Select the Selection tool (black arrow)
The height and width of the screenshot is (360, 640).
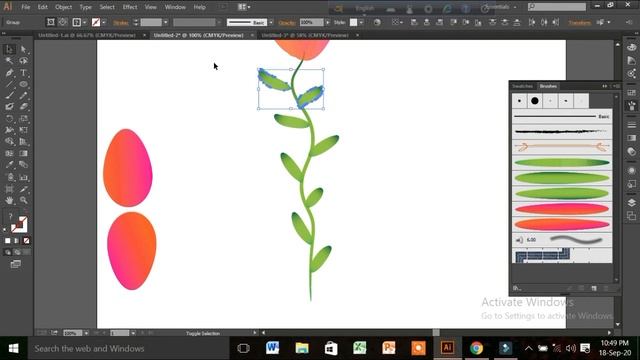10,49
